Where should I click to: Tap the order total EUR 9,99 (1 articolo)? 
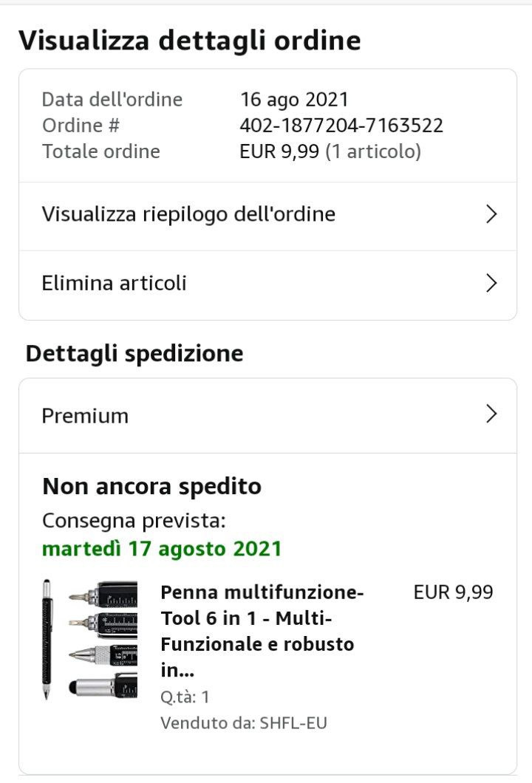330,151
